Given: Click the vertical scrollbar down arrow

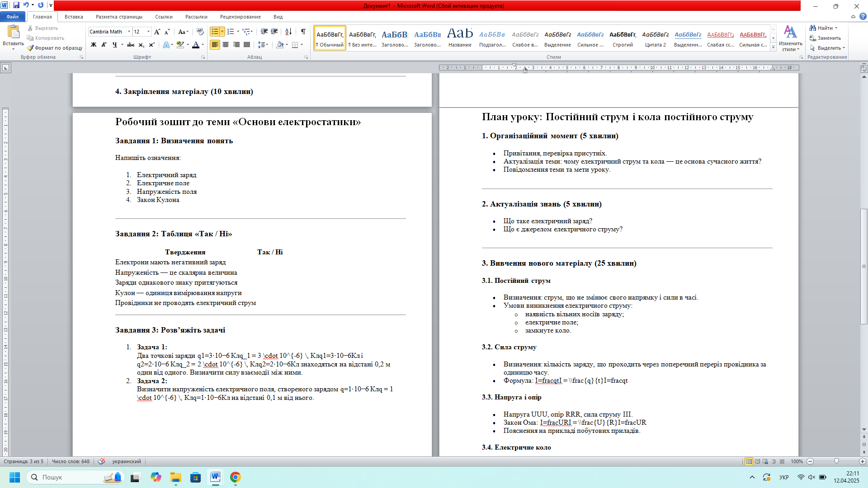Looking at the screenshot, I should click(x=864, y=430).
